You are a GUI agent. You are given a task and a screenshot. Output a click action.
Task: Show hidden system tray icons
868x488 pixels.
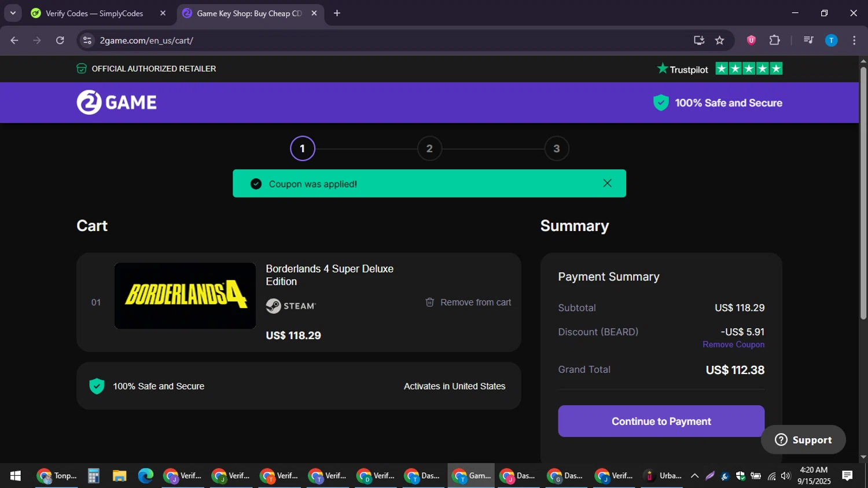(x=695, y=476)
